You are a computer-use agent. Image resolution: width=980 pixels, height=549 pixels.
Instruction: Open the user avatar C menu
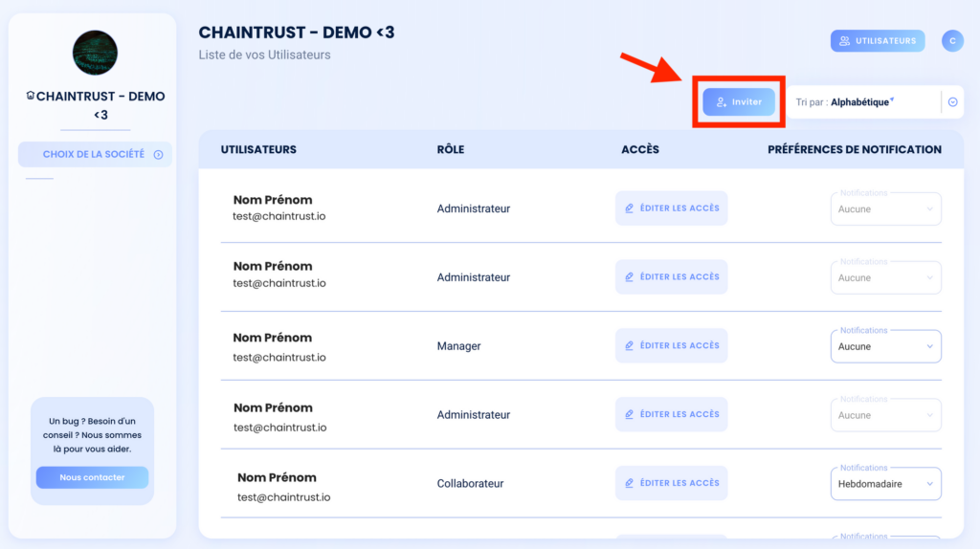point(952,40)
